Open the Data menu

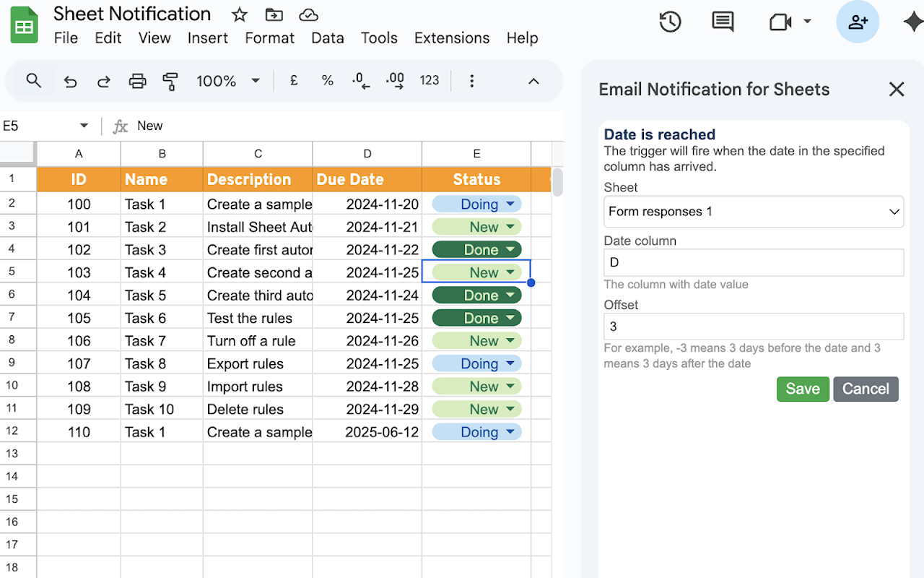point(328,38)
